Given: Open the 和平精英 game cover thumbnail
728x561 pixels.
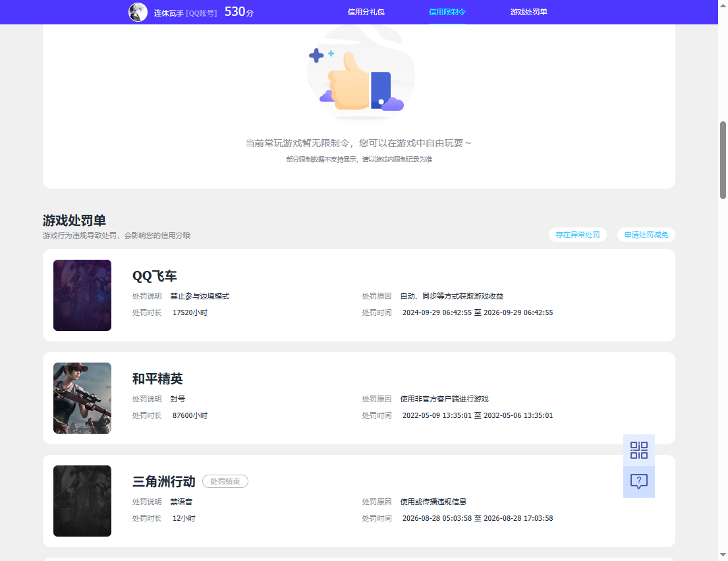Looking at the screenshot, I should coord(82,398).
